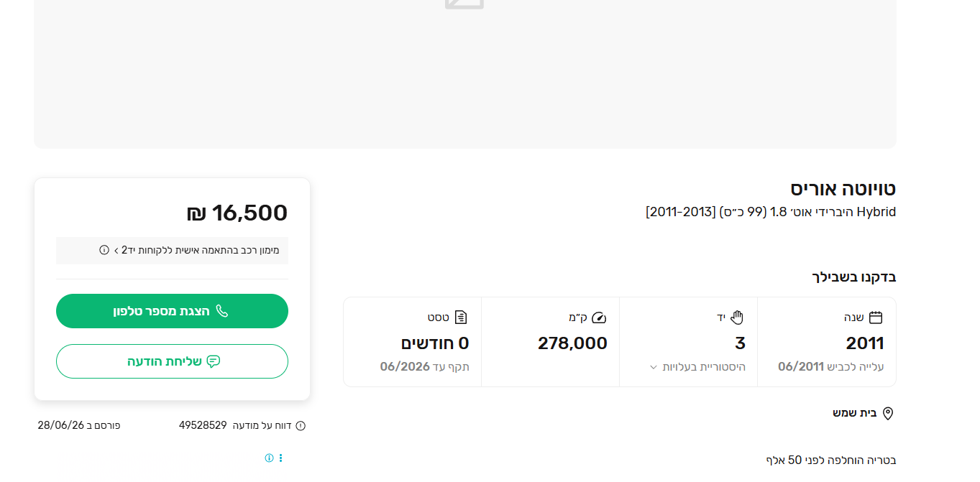Click the calendar icon beside שנה
Screen dimensions: 980x482
pos(876,318)
